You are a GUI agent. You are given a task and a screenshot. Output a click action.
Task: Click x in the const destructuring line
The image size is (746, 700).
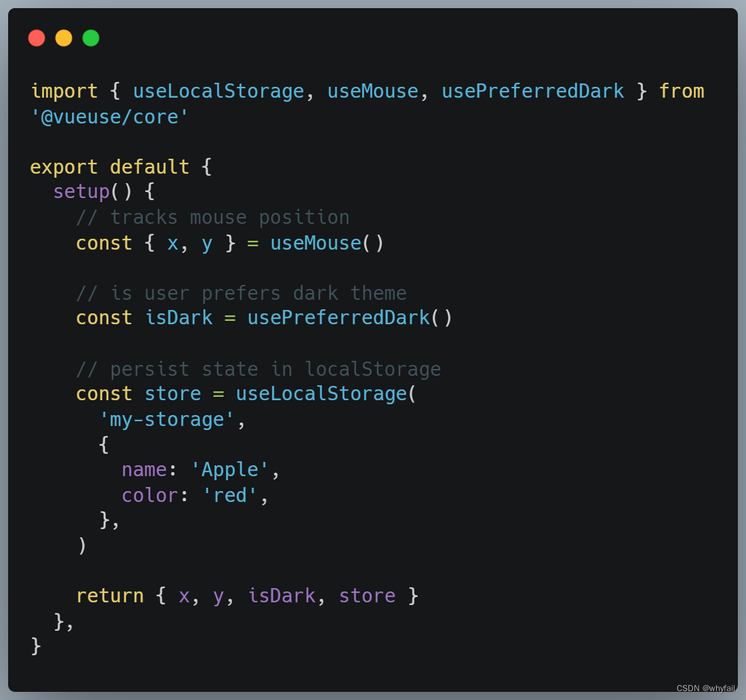click(x=172, y=244)
